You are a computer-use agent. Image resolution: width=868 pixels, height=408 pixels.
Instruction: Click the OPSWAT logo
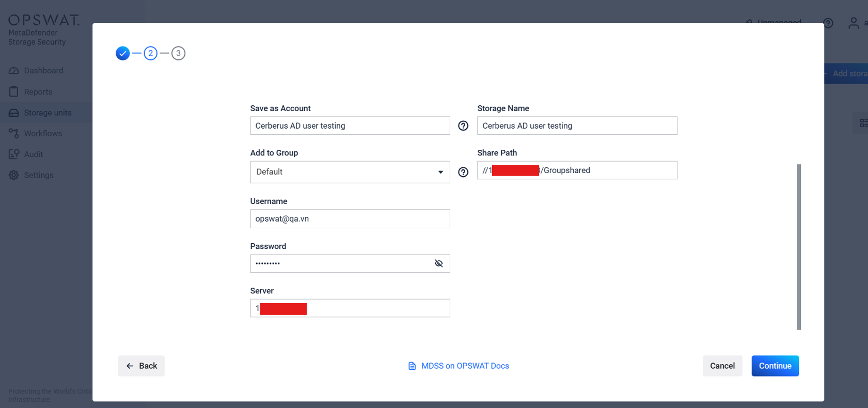click(44, 20)
